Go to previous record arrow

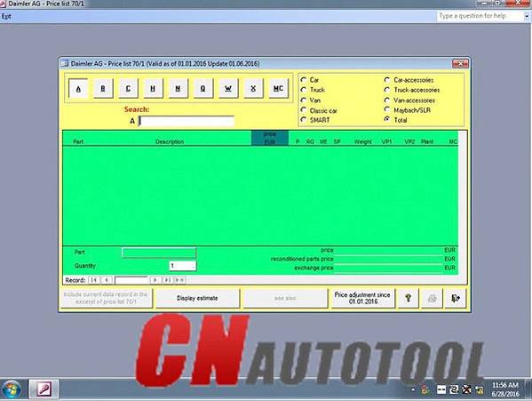[x=107, y=280]
